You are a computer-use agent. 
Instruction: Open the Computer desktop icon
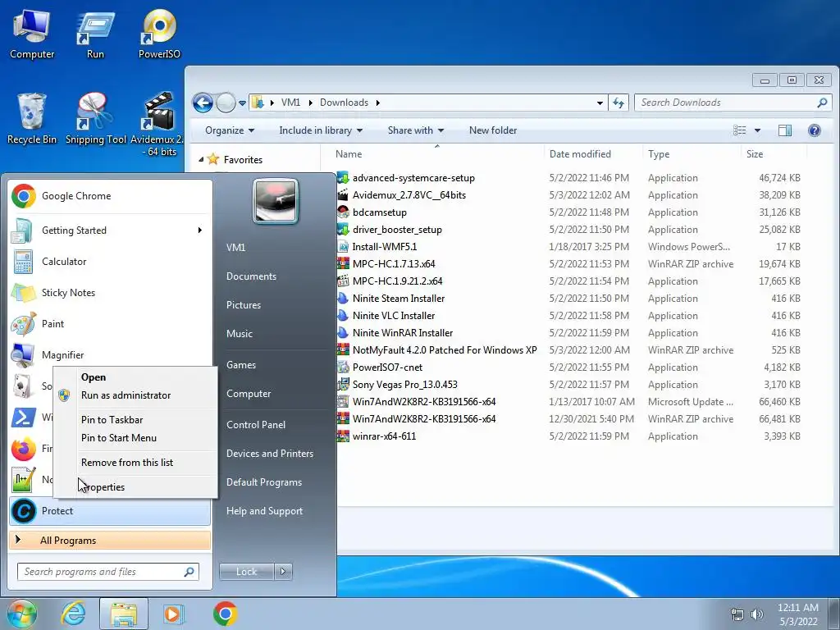(x=32, y=34)
